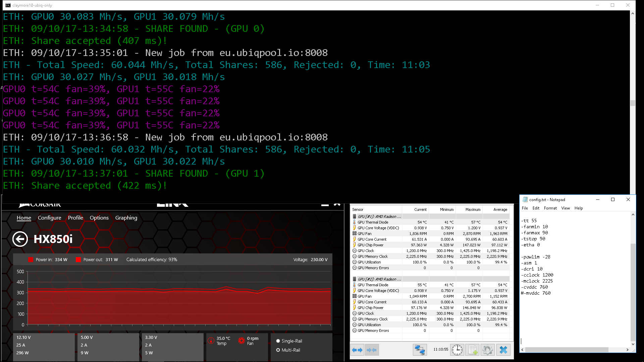
Task: Place cursor on the '-cclock 1200' line in Notepad
Action: coord(537,275)
